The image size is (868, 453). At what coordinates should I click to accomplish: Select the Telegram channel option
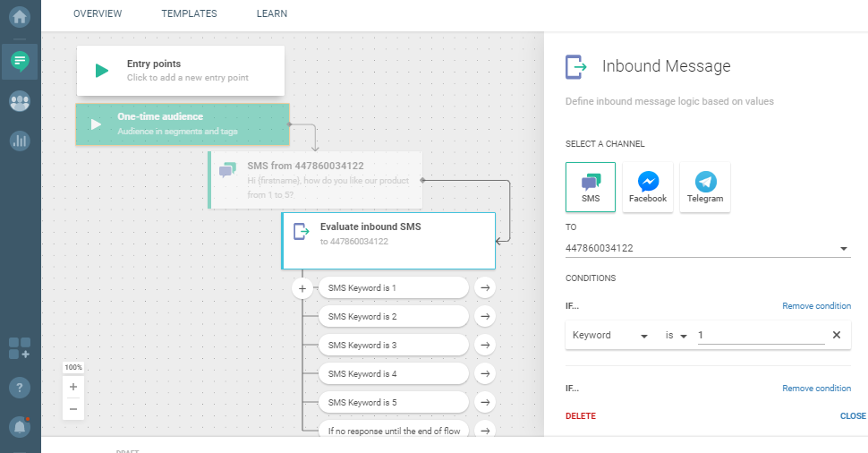705,187
